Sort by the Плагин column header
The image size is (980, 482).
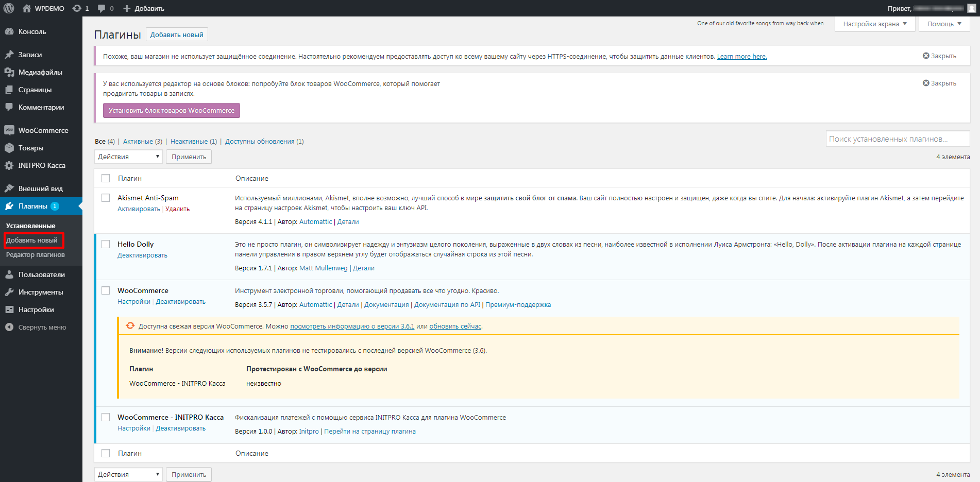130,178
